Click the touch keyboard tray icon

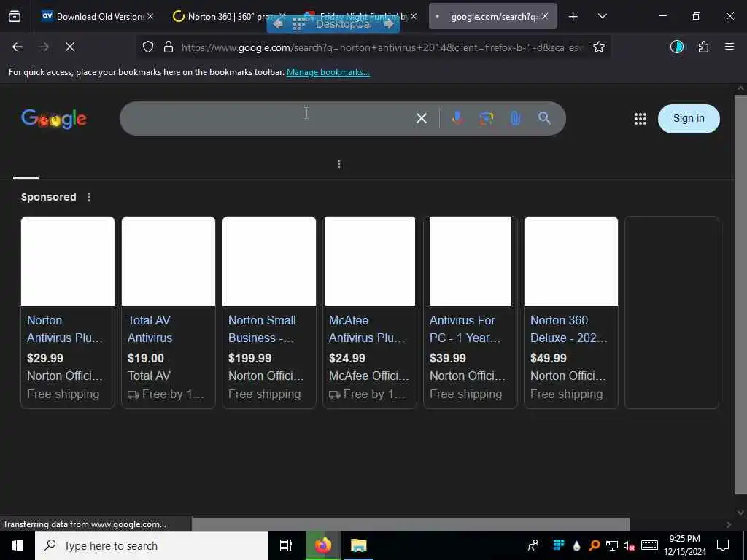pos(649,545)
